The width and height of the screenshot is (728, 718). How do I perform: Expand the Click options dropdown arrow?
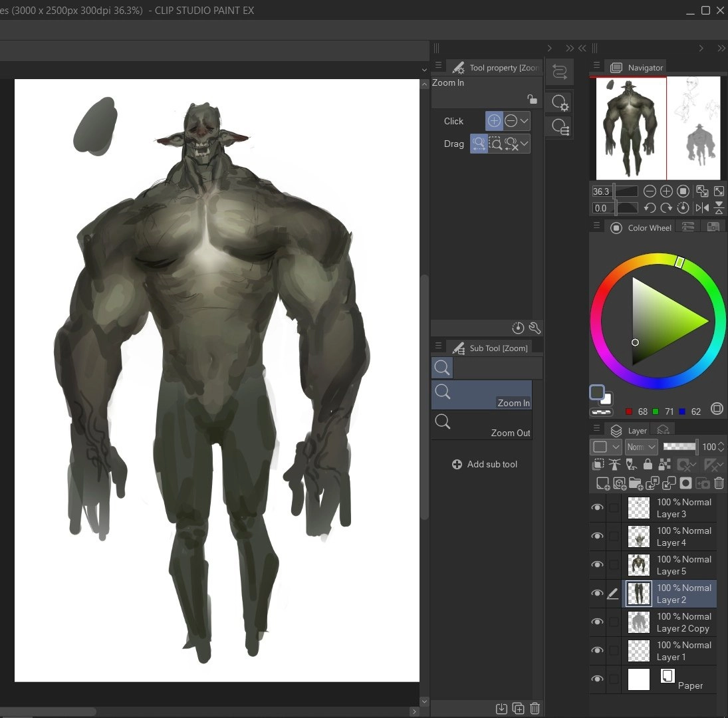[525, 121]
